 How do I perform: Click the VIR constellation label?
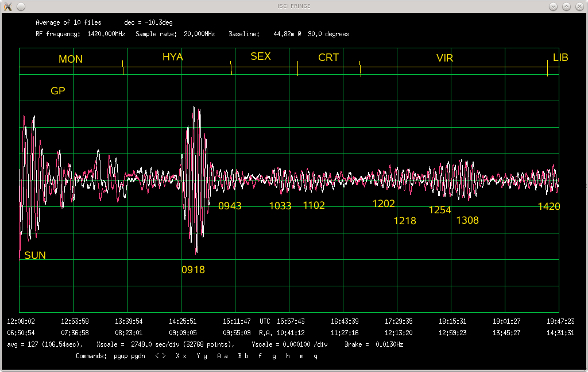point(445,58)
